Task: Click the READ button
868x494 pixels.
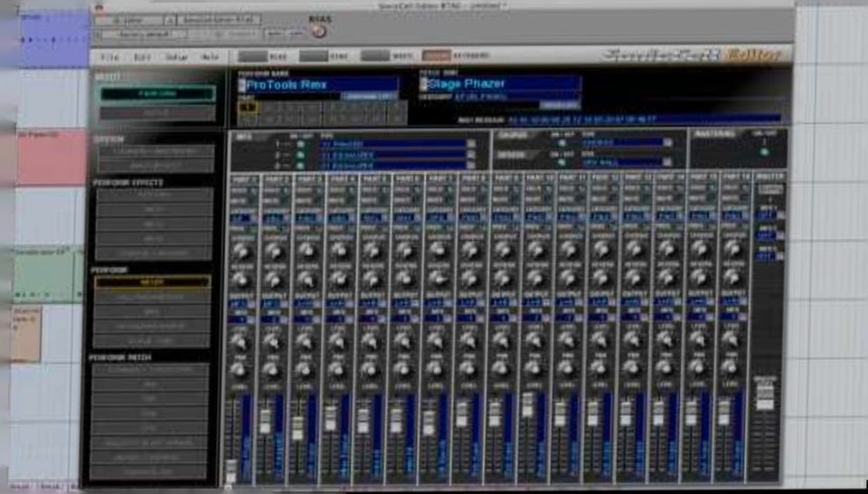Action: click(x=252, y=56)
